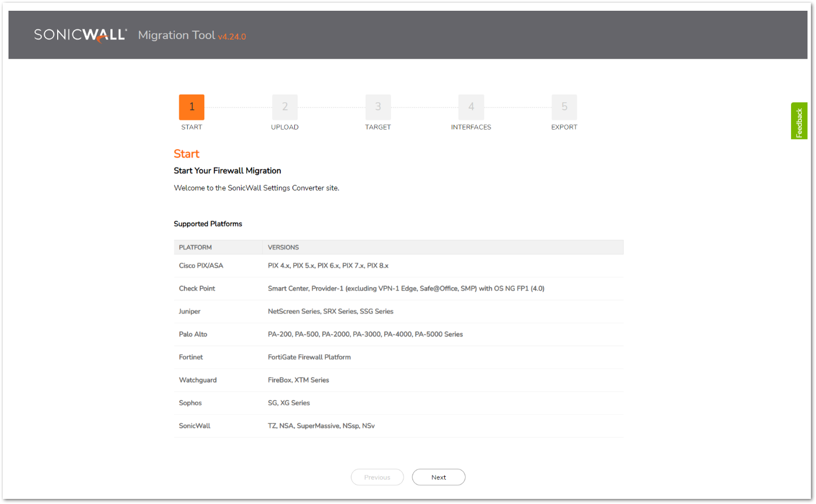Click the orange Start heading
The image size is (816, 504).
pyautogui.click(x=187, y=154)
